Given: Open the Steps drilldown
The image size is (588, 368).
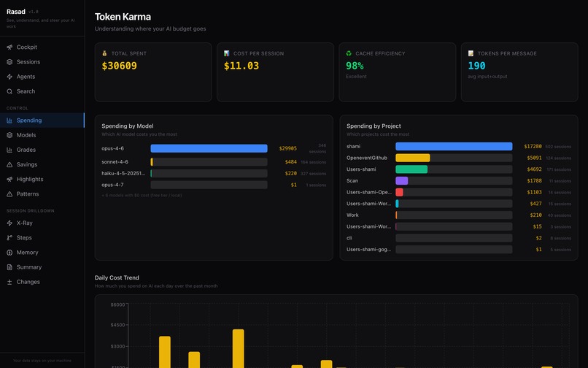Looking at the screenshot, I should [x=42, y=238].
